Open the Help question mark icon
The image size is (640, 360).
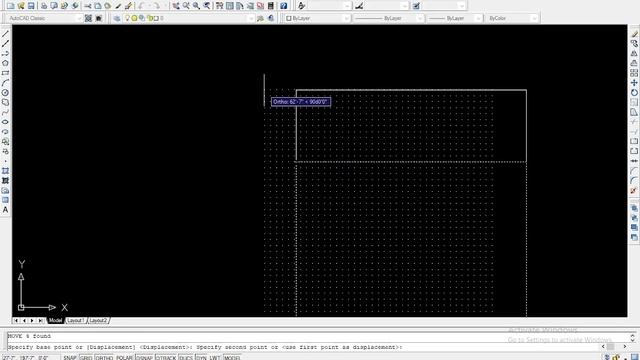click(x=284, y=6)
